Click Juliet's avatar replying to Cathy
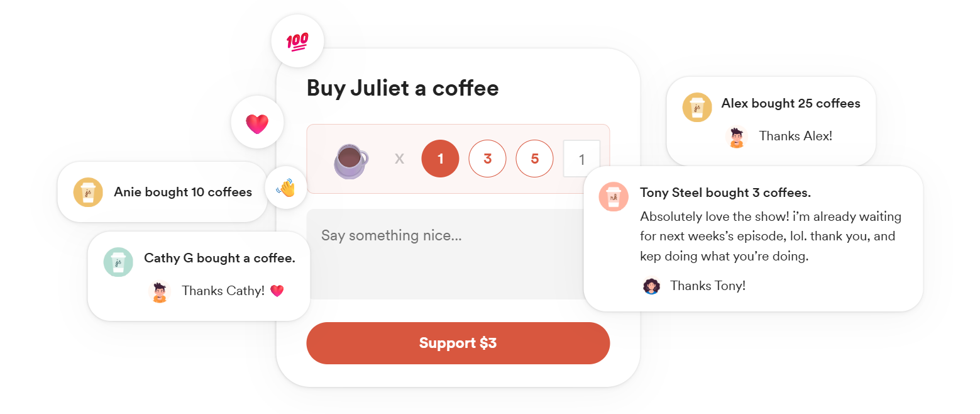The height and width of the screenshot is (414, 980). point(158,291)
